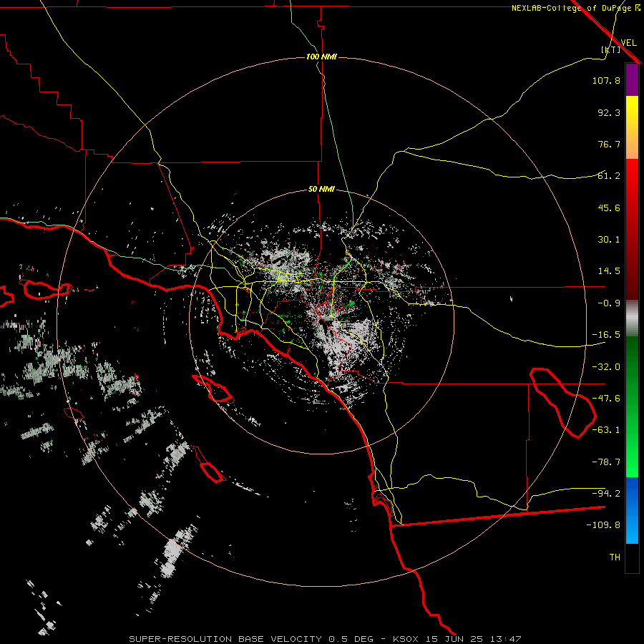
Task: Click the -16.5 legend value
Action: [606, 335]
